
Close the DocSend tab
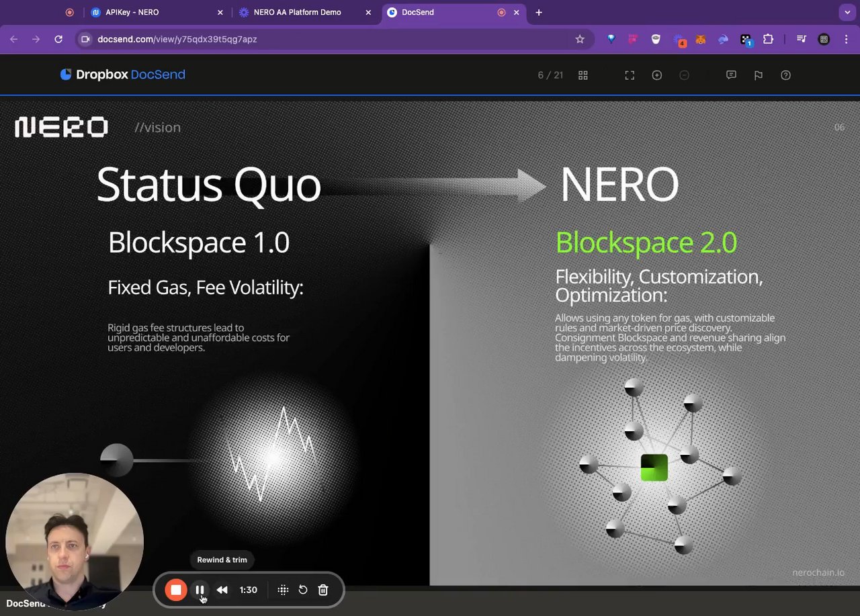pos(517,12)
